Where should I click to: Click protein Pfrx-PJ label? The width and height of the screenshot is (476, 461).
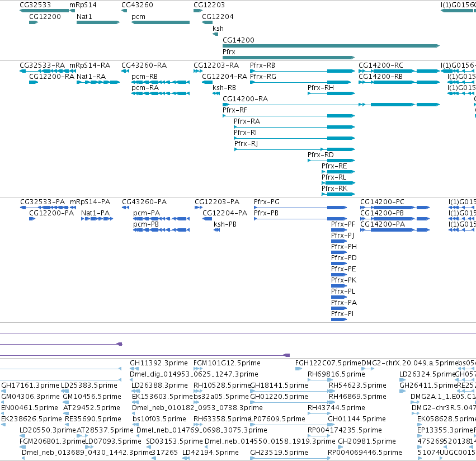[x=342, y=236]
